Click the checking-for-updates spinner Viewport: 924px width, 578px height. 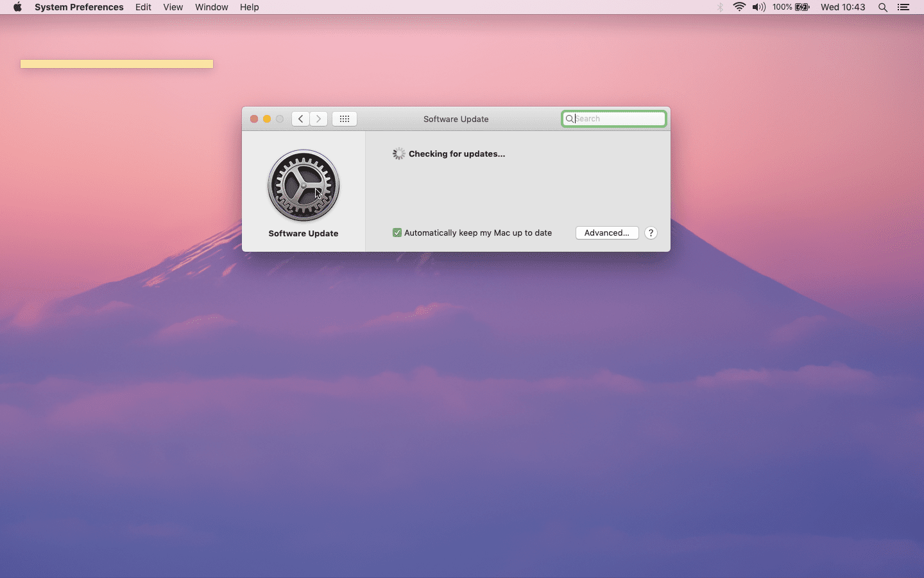398,153
